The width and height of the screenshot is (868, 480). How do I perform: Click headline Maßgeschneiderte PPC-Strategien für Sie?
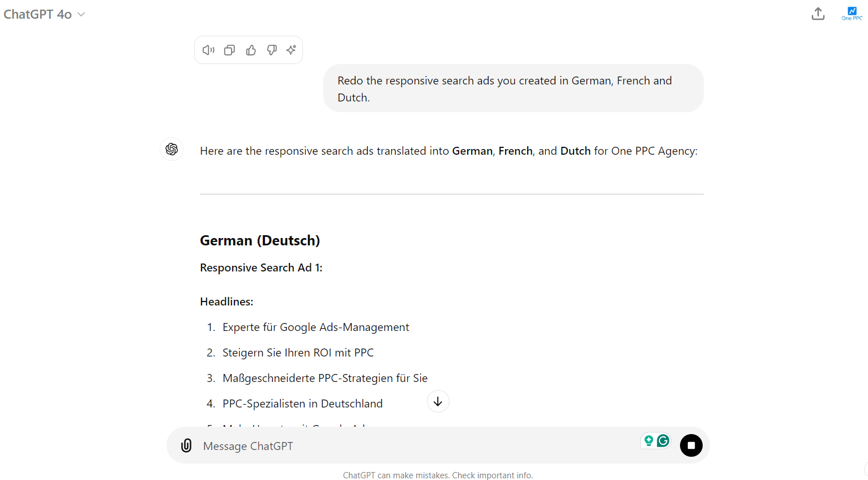(325, 378)
